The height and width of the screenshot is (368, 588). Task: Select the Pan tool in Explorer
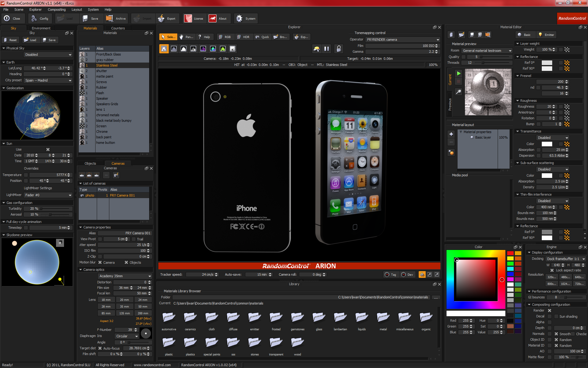186,37
